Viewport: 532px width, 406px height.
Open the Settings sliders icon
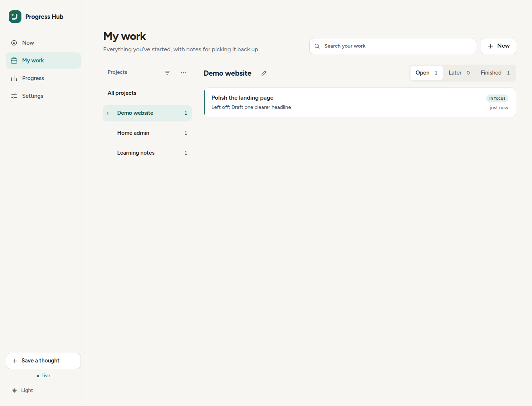[x=14, y=96]
